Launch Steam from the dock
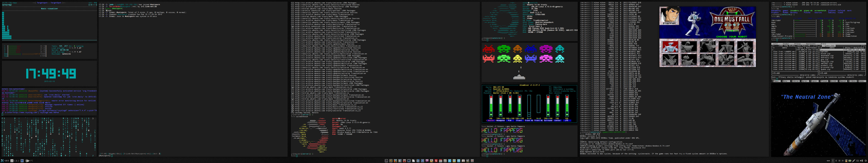 coord(468,161)
